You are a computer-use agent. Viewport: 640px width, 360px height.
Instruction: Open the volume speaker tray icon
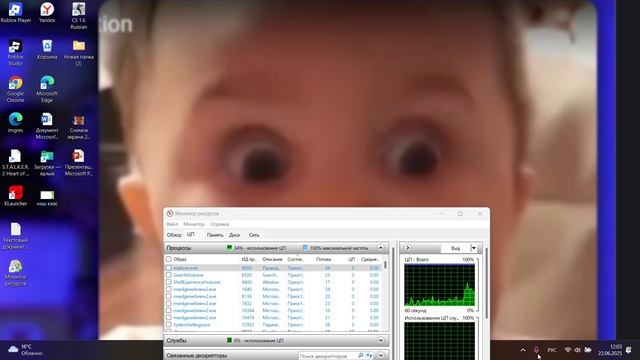[578, 350]
